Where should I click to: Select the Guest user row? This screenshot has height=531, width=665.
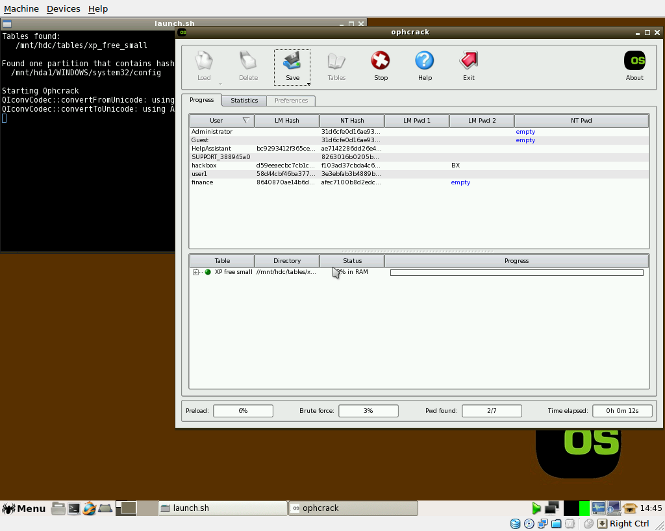point(419,140)
